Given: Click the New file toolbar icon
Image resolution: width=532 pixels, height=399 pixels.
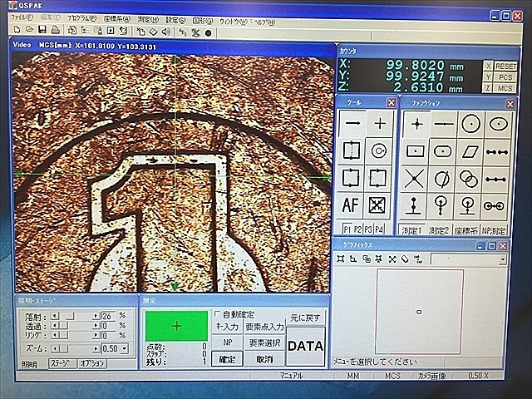Looking at the screenshot, I should point(17,30).
